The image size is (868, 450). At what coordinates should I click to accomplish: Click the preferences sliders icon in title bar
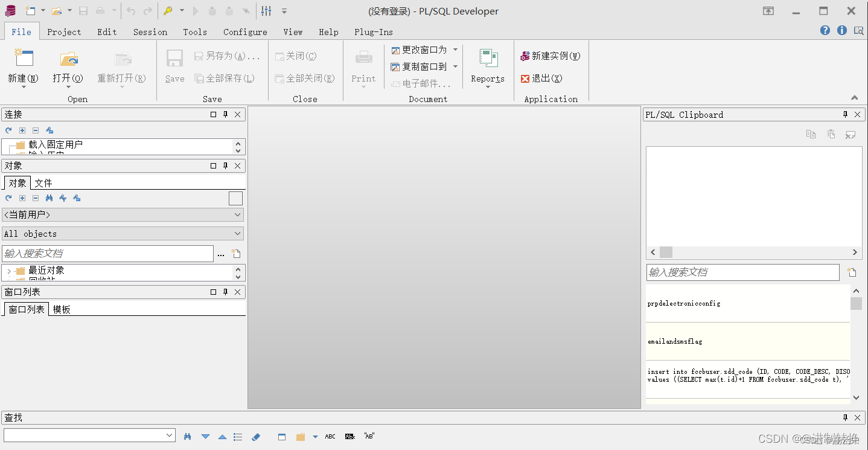(x=267, y=11)
